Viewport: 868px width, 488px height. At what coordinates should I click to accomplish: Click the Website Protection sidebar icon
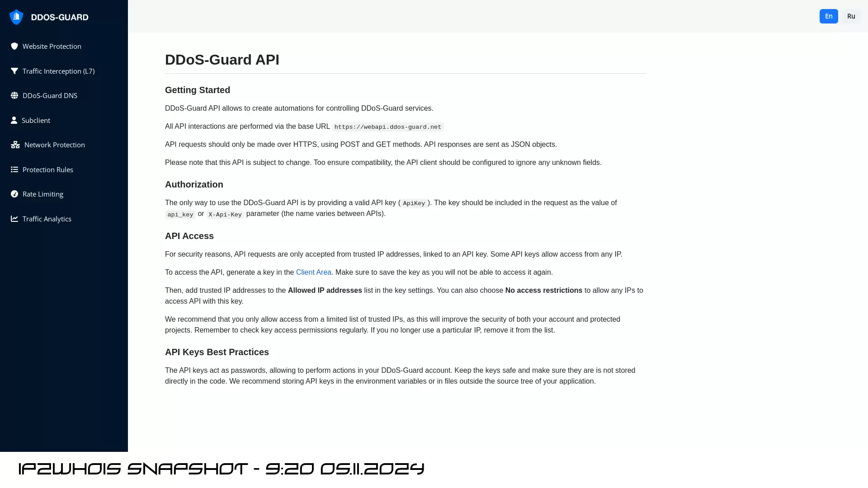(14, 46)
